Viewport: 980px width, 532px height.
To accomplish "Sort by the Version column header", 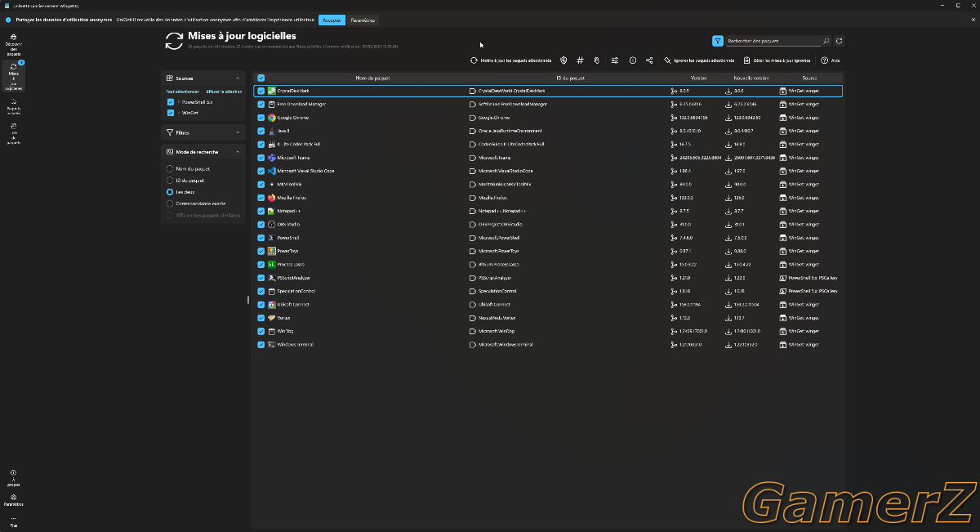I will click(698, 78).
